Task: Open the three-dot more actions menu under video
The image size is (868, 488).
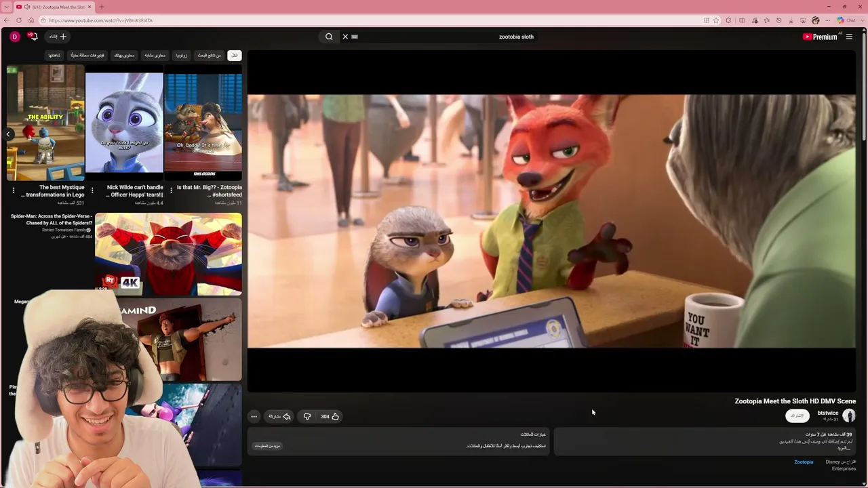Action: (x=254, y=417)
